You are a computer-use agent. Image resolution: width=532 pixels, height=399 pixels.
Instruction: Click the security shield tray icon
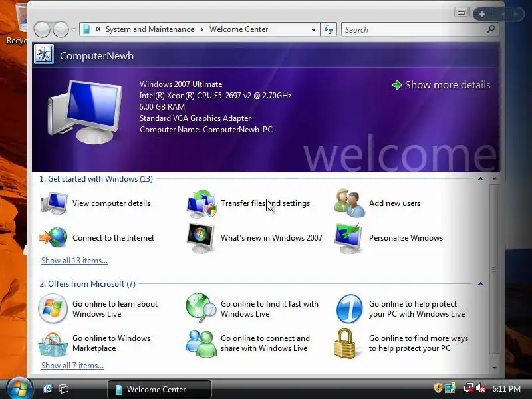click(x=438, y=388)
